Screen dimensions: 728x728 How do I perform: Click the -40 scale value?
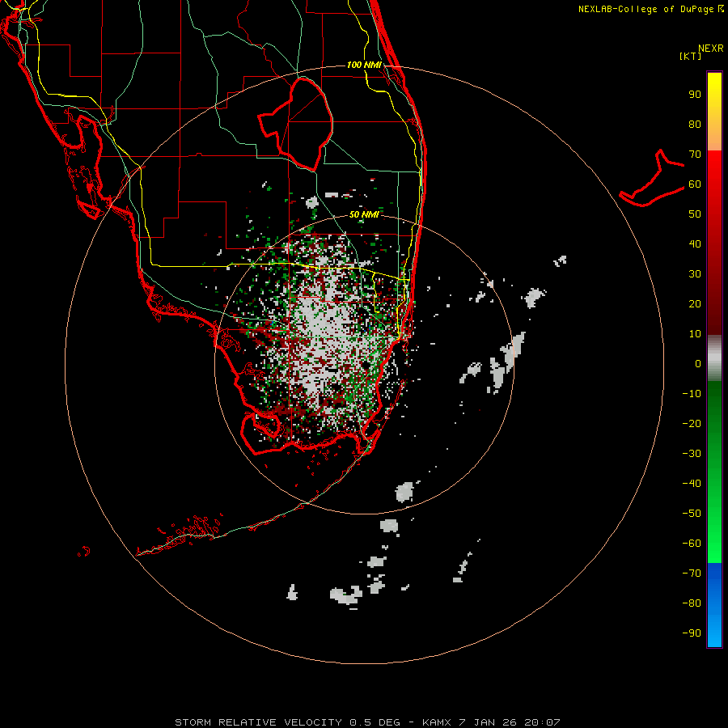692,484
